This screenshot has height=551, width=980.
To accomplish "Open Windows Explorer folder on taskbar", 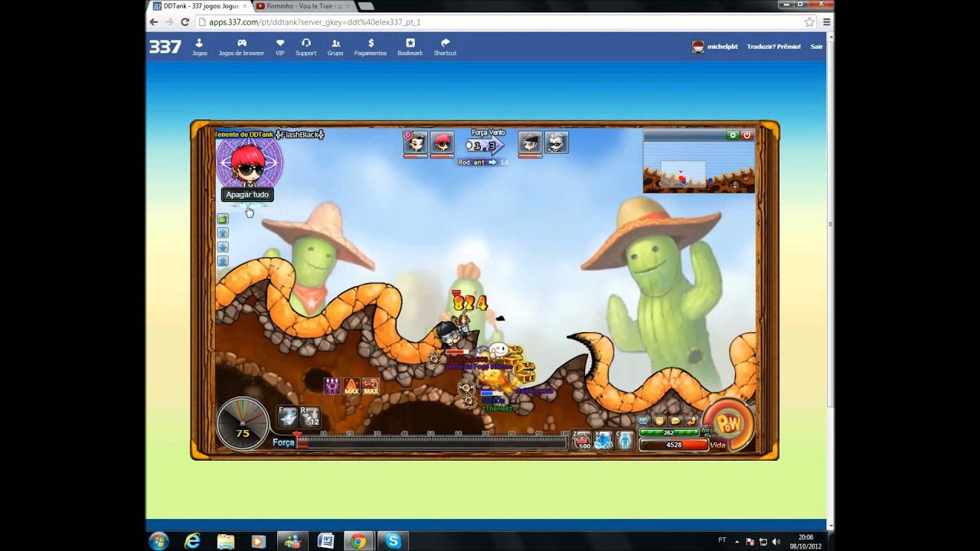I will 226,541.
